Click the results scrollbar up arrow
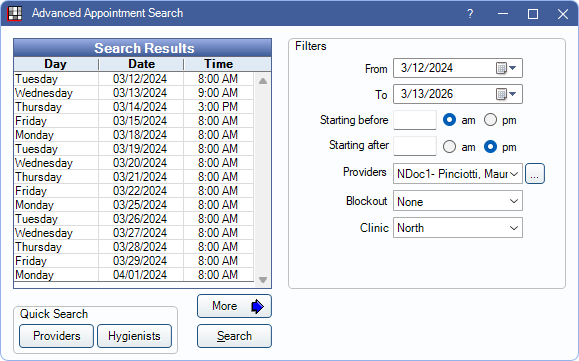The width and height of the screenshot is (579, 361). click(x=263, y=81)
